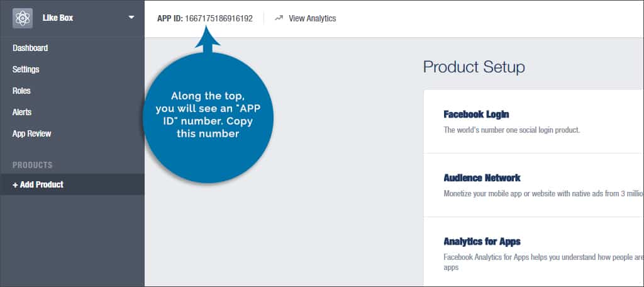
Task: Open App Review in the sidebar
Action: tap(31, 133)
